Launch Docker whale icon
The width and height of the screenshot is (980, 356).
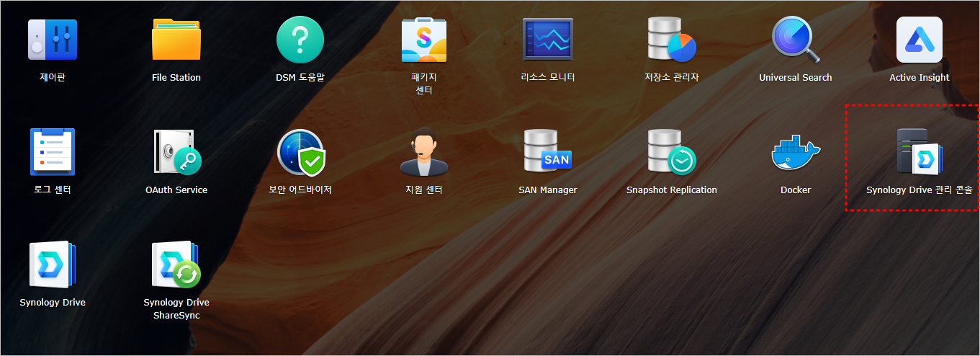796,152
